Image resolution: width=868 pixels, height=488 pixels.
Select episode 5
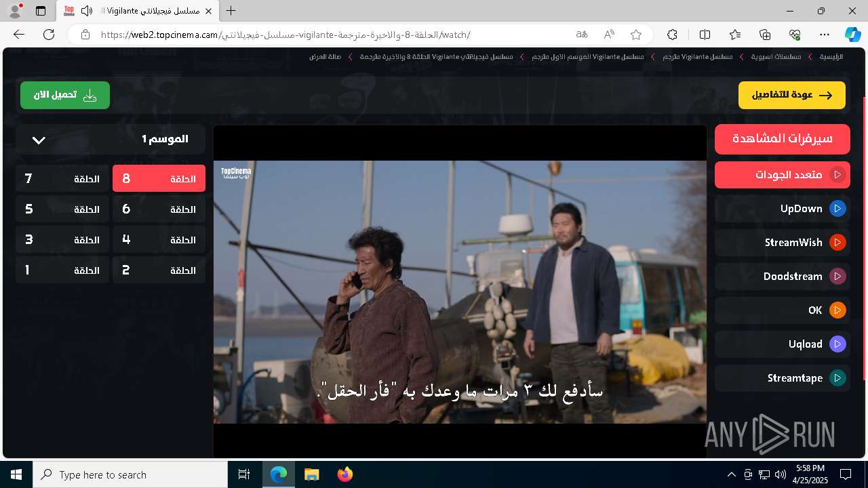[x=62, y=209]
